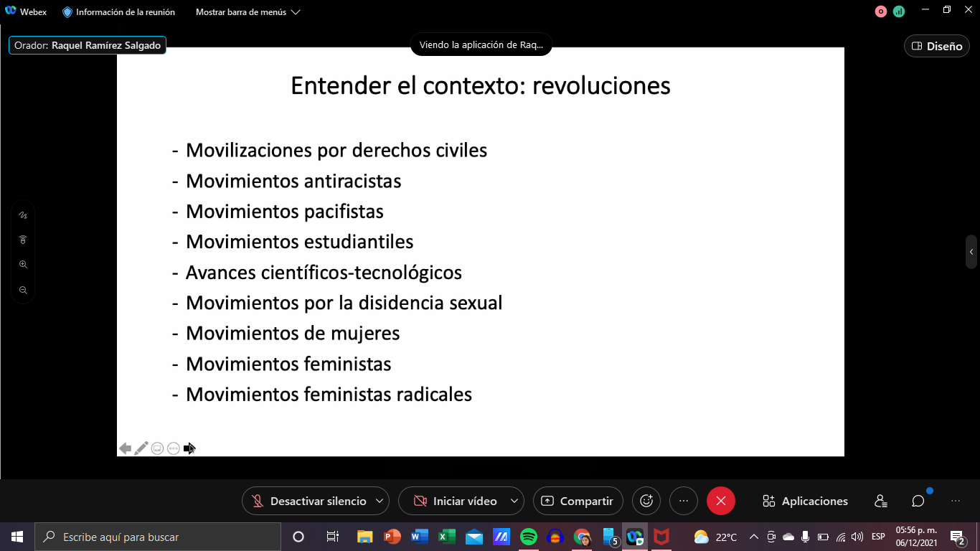Open panel options ellipsis at far right
Image resolution: width=980 pixels, height=551 pixels.
(956, 501)
